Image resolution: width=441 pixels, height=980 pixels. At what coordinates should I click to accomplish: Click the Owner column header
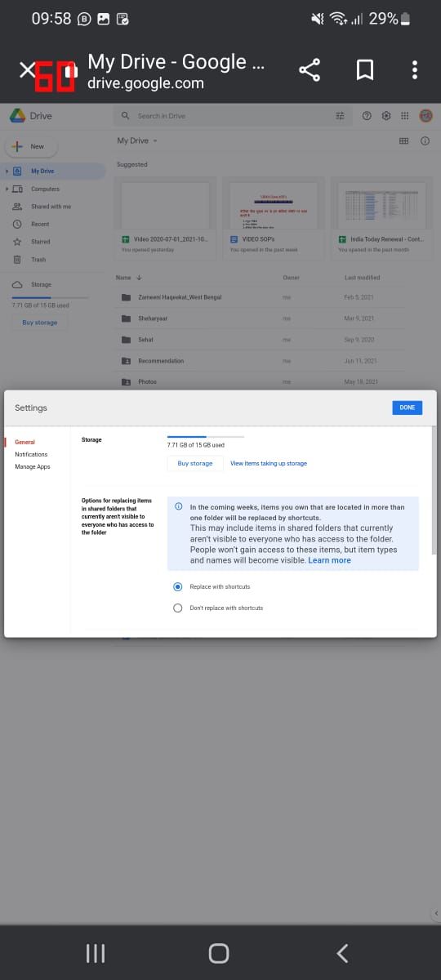[x=291, y=278]
